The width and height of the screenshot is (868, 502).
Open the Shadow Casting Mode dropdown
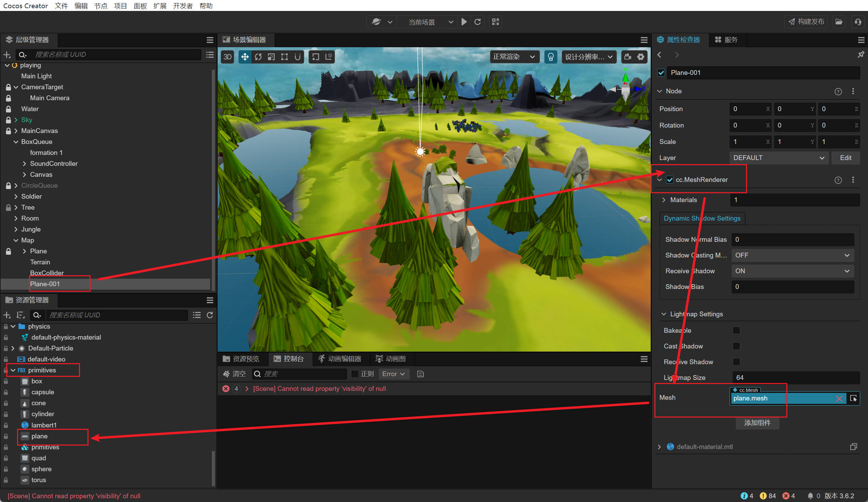coord(792,255)
